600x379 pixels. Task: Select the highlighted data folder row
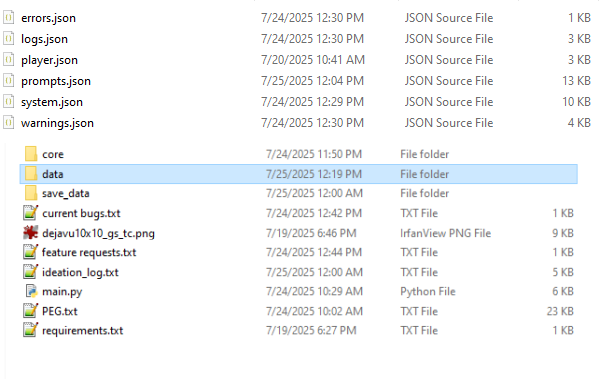[x=298, y=174]
